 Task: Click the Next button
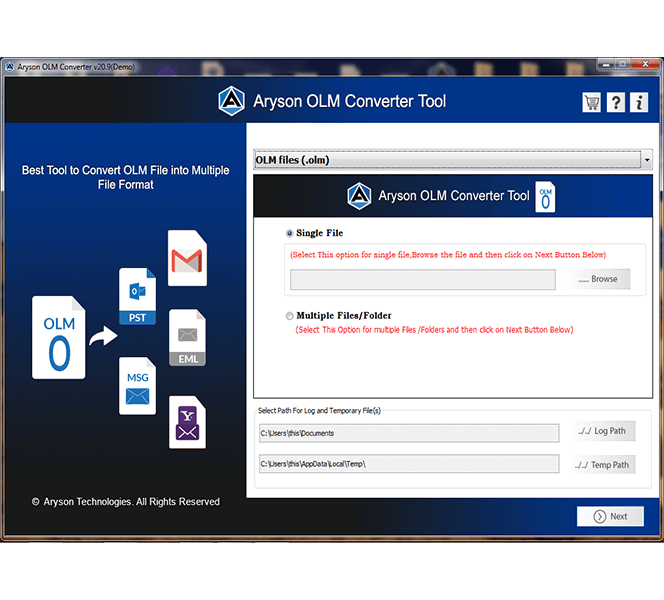click(610, 517)
